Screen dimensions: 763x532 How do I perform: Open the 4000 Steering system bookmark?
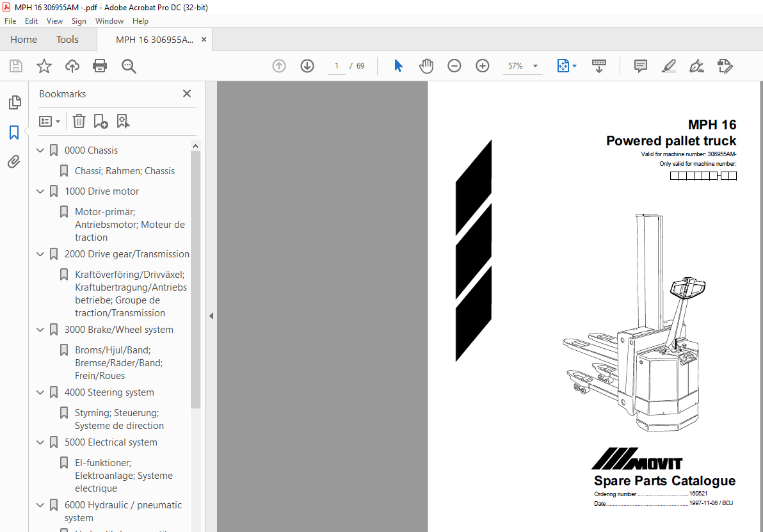[109, 392]
